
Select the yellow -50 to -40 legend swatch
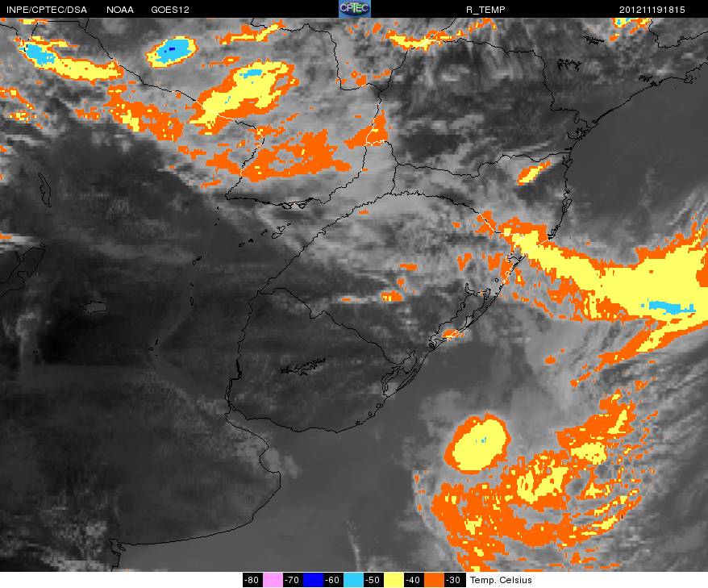[394, 580]
